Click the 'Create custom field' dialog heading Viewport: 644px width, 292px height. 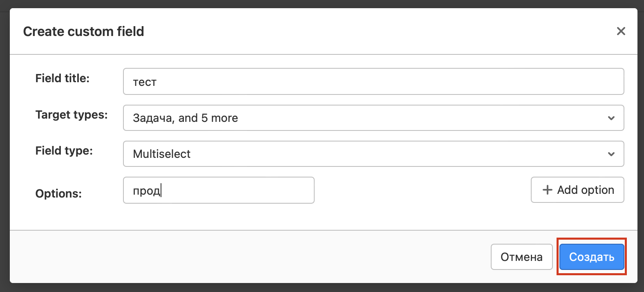pyautogui.click(x=84, y=31)
